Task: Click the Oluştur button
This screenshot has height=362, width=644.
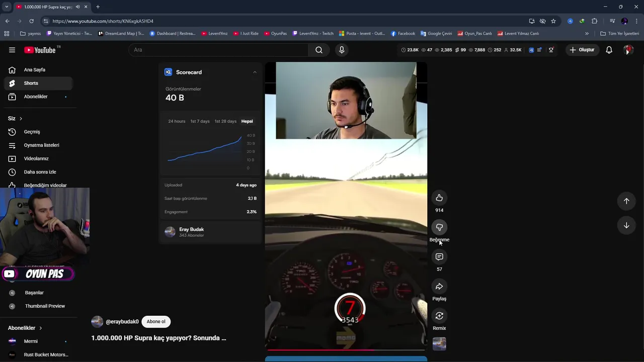Action: [582, 50]
